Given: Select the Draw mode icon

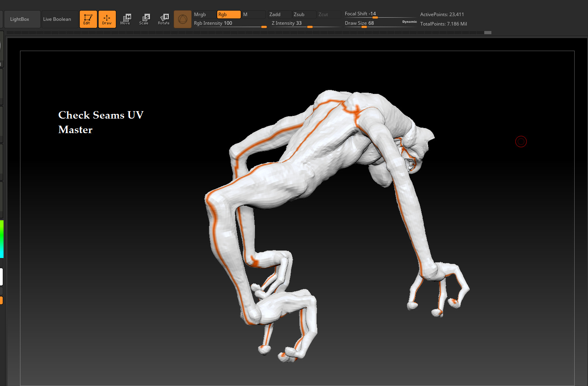Looking at the screenshot, I should [x=107, y=19].
